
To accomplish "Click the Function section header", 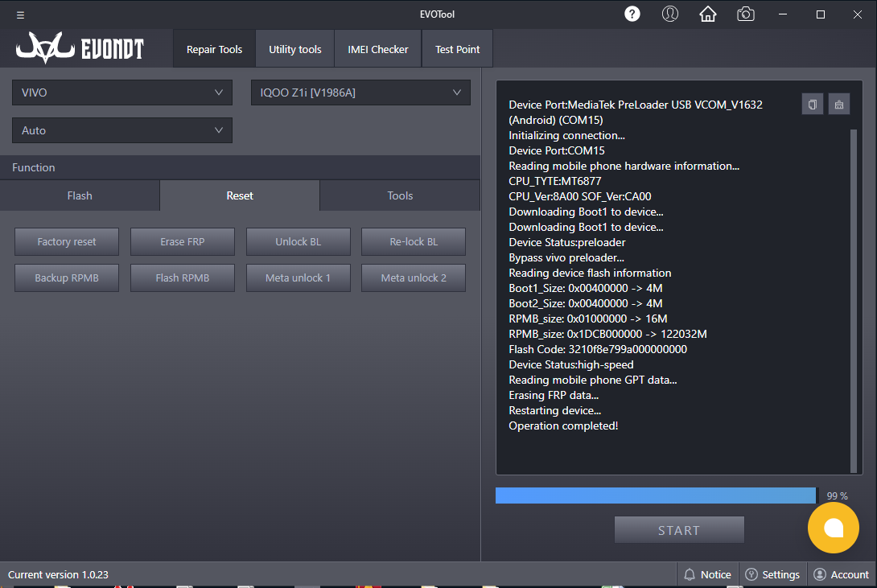I will tap(240, 167).
